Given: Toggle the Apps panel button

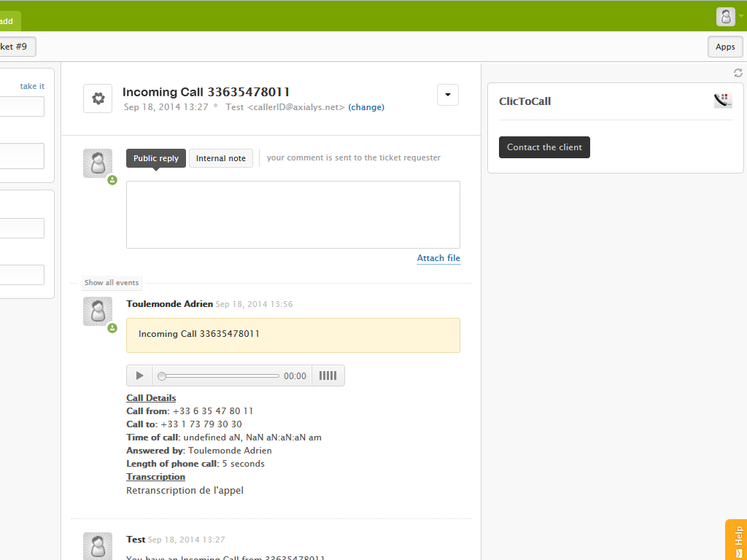Looking at the screenshot, I should [724, 47].
